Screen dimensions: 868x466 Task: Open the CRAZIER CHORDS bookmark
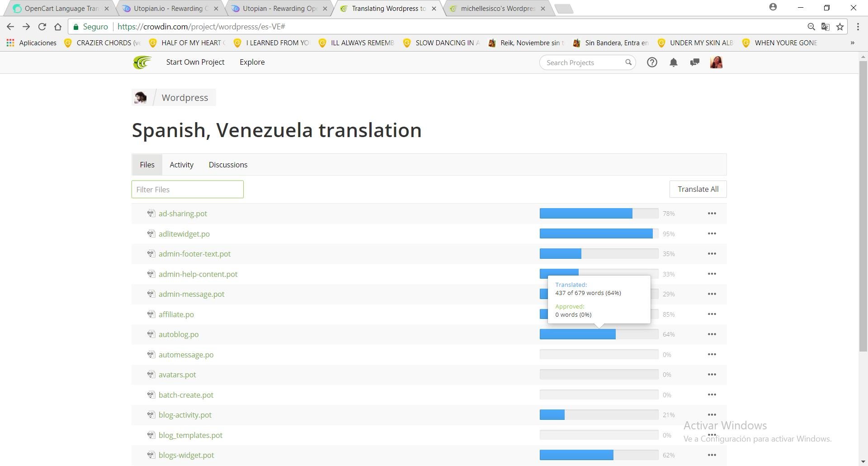102,43
